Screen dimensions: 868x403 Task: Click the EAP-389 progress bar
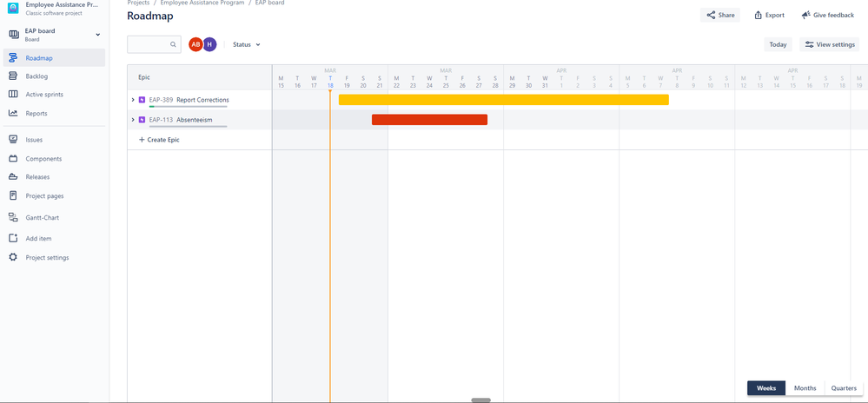click(x=189, y=106)
